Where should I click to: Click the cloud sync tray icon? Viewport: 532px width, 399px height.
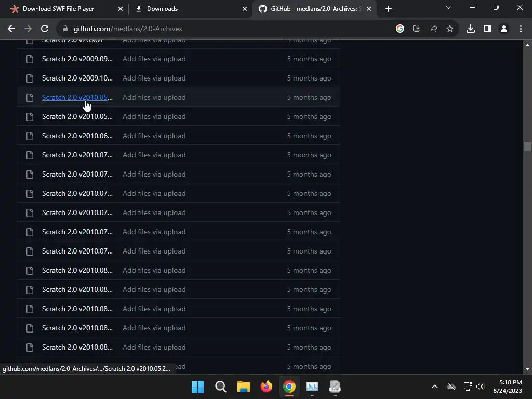451,387
